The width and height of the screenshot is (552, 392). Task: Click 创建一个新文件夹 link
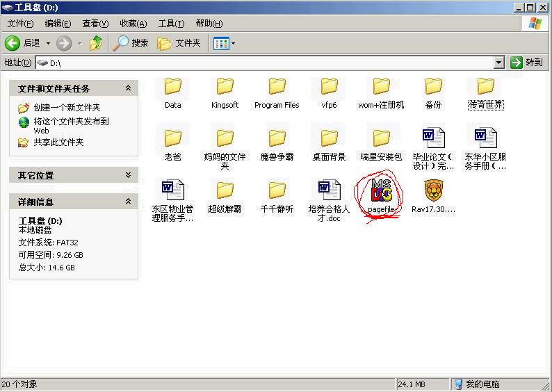67,107
